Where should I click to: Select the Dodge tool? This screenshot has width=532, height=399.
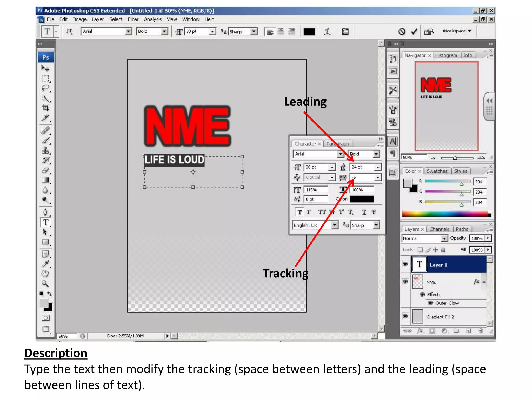click(45, 200)
